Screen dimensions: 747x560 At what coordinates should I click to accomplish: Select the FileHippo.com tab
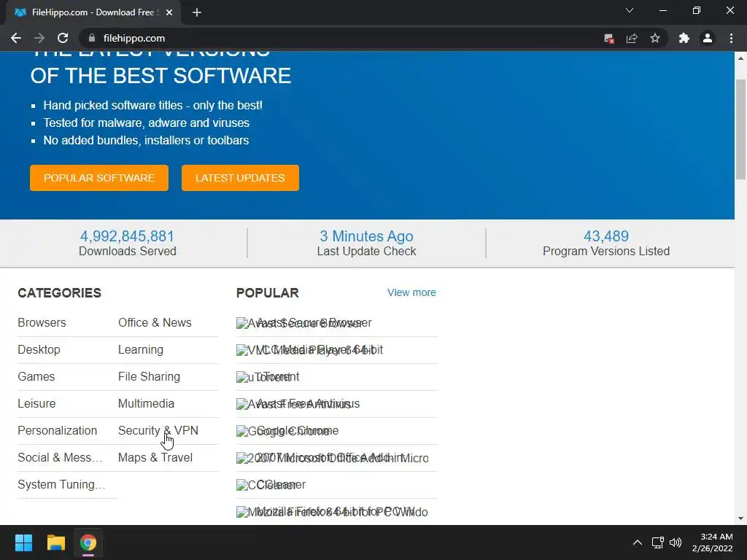click(93, 12)
